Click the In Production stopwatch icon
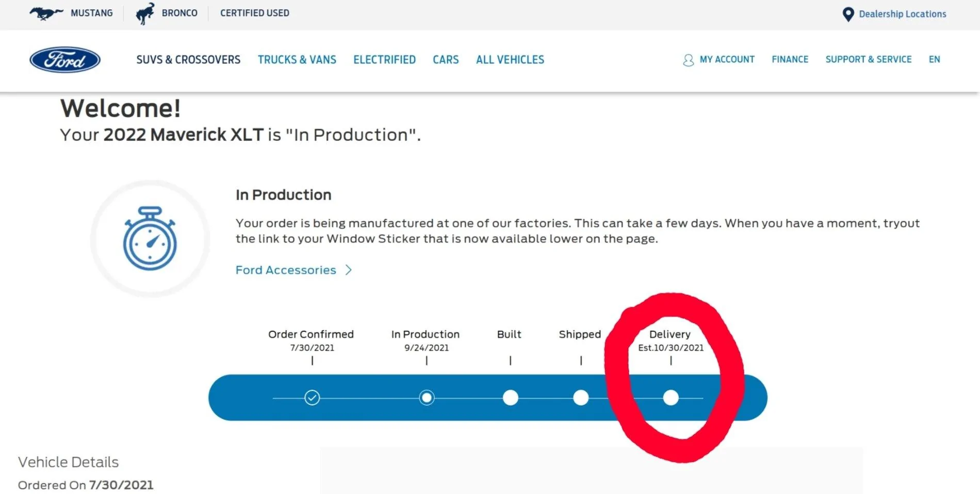The height and width of the screenshot is (494, 980). click(150, 238)
